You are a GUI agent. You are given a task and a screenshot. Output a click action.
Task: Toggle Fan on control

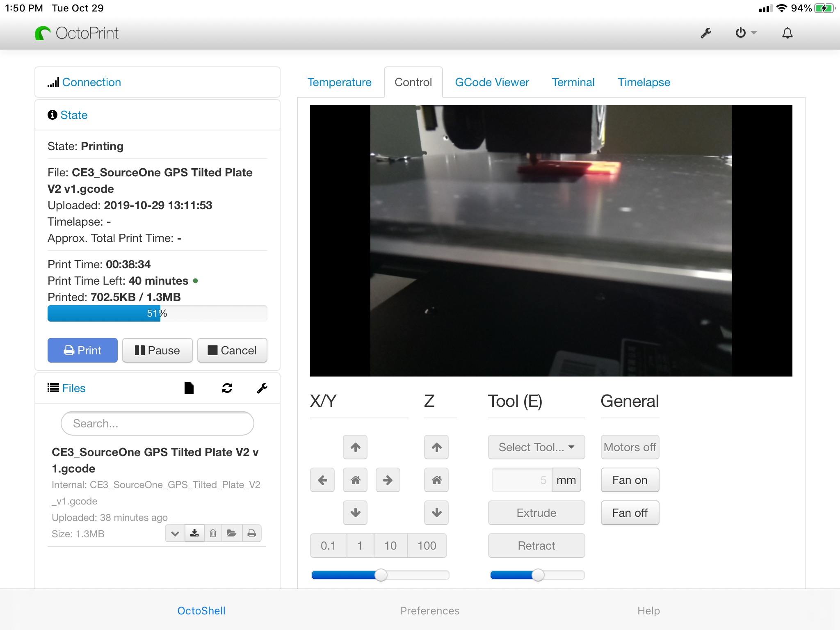point(629,479)
